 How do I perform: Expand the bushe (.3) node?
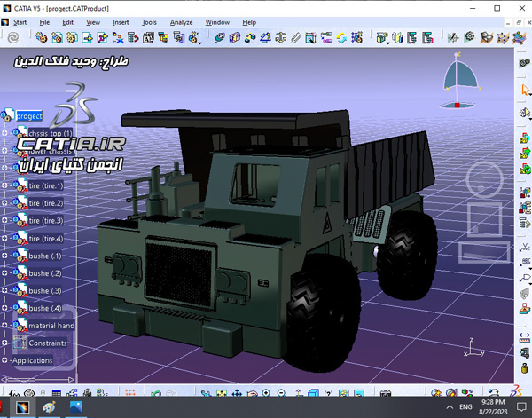(x=4, y=290)
